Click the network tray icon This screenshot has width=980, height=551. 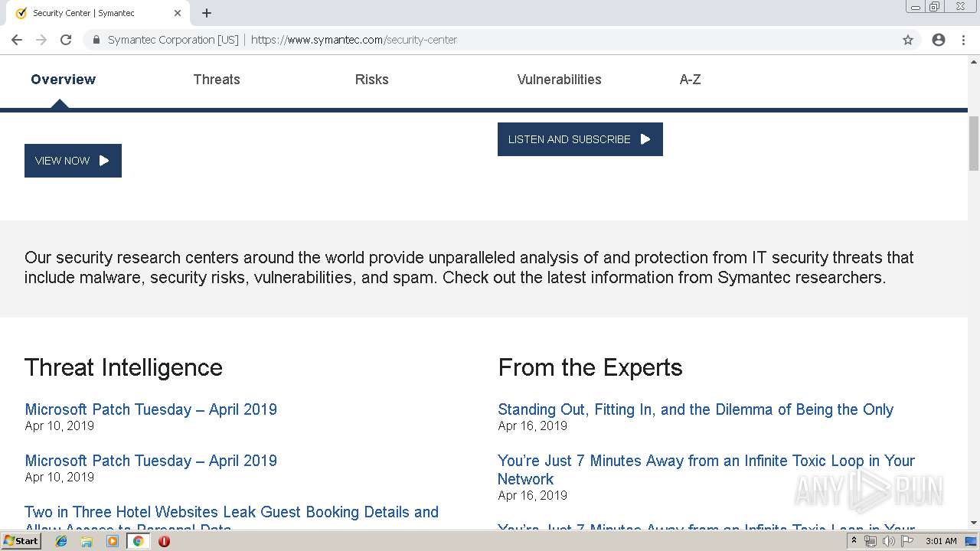coord(871,541)
